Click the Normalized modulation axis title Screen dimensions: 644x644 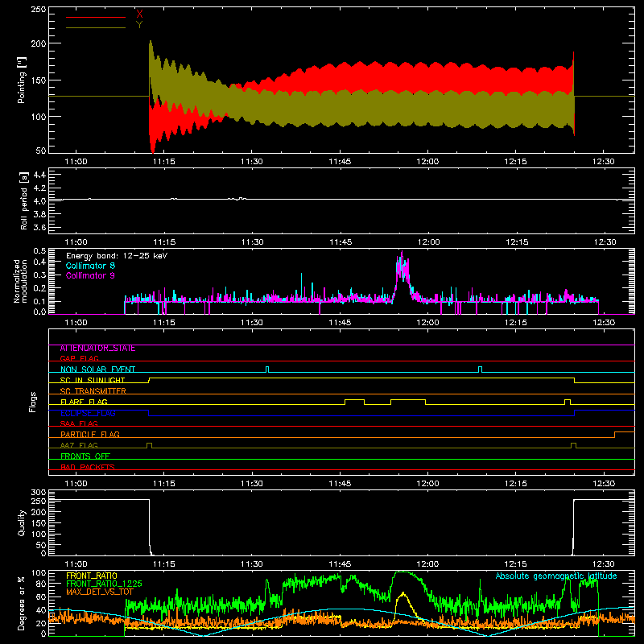tap(20, 281)
